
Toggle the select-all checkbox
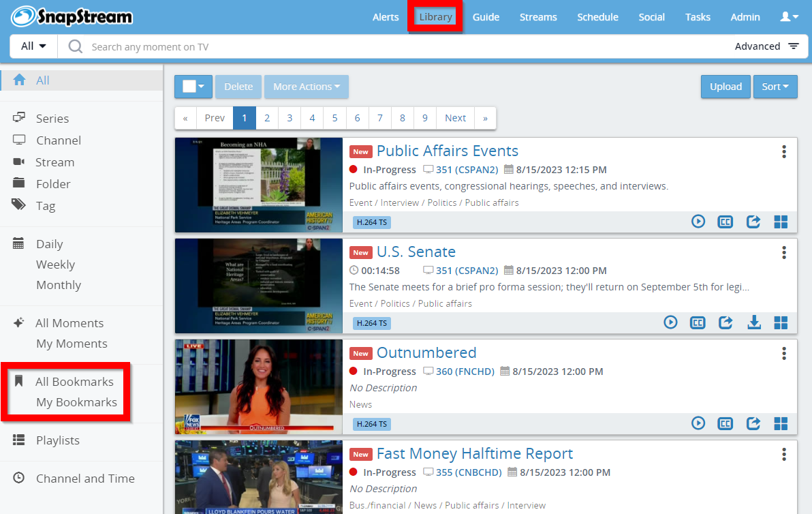[189, 86]
